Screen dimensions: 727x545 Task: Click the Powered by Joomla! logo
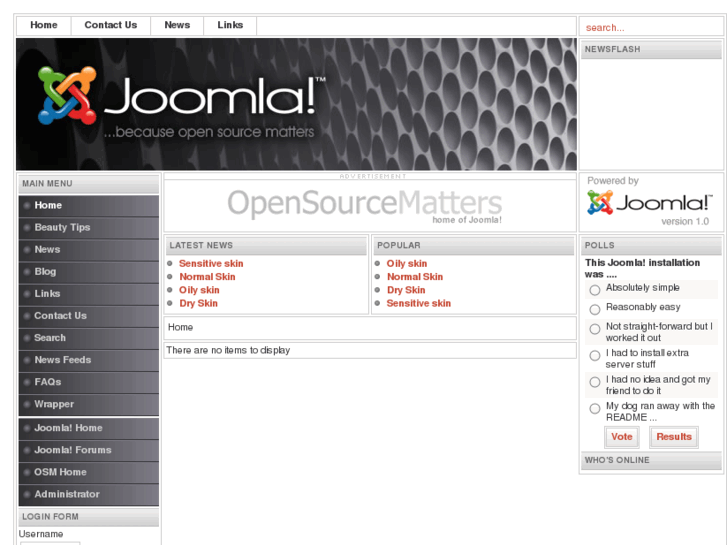point(649,203)
